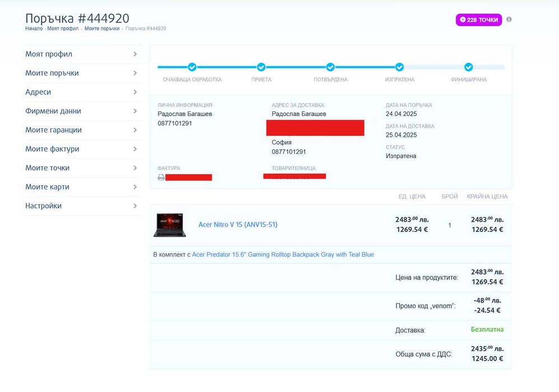Click the ЕД. ЦЕНА column header
Viewport: 559px width, 392px height.
pyautogui.click(x=412, y=197)
